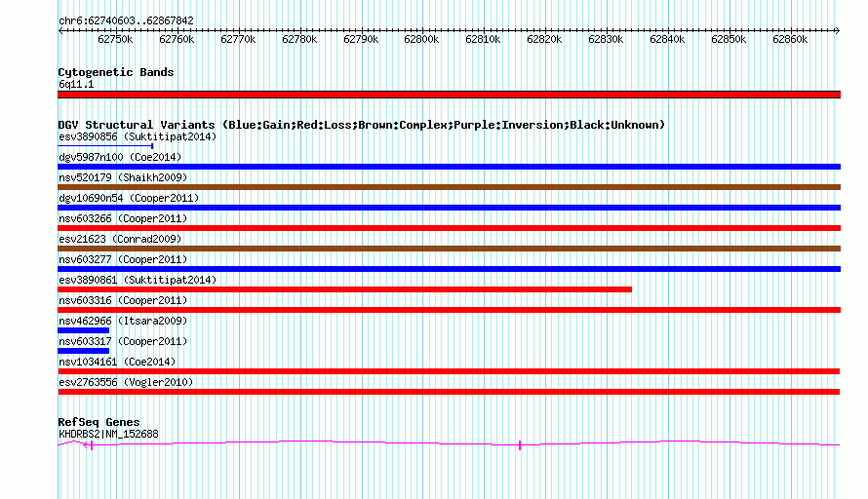Click the 62850k ruler position
Image resolution: width=868 pixels, height=499 pixels.
tap(730, 39)
